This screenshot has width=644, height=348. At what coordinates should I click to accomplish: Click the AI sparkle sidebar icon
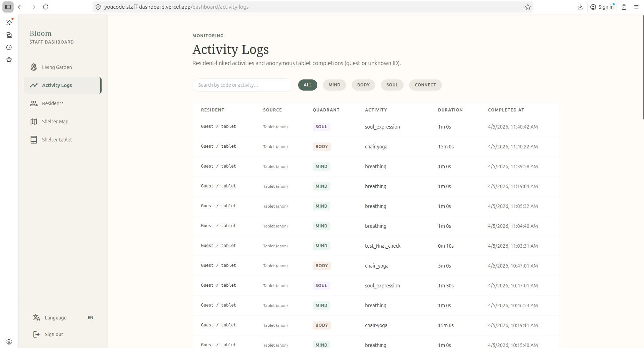pyautogui.click(x=9, y=22)
